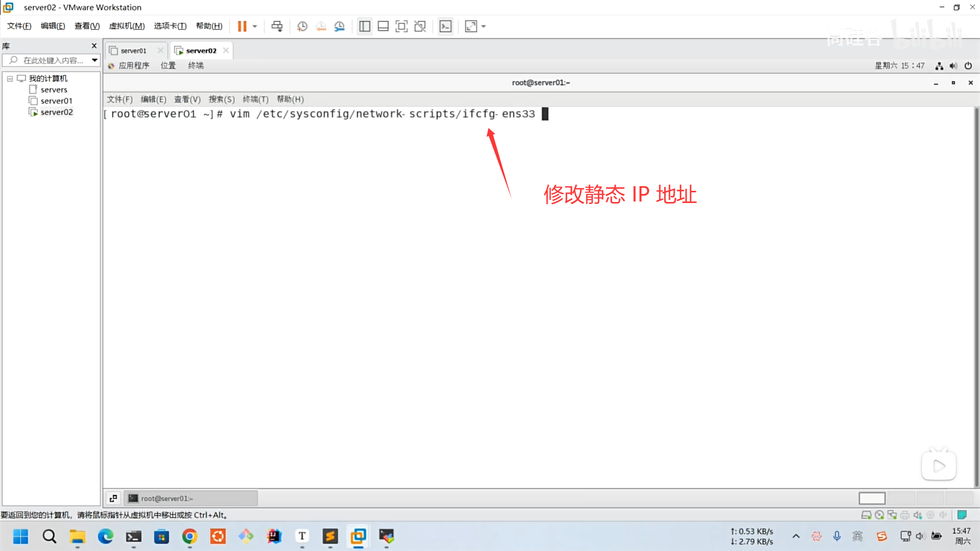Enter full screen mode
Viewport: 980px width, 551px height.
pos(401,26)
